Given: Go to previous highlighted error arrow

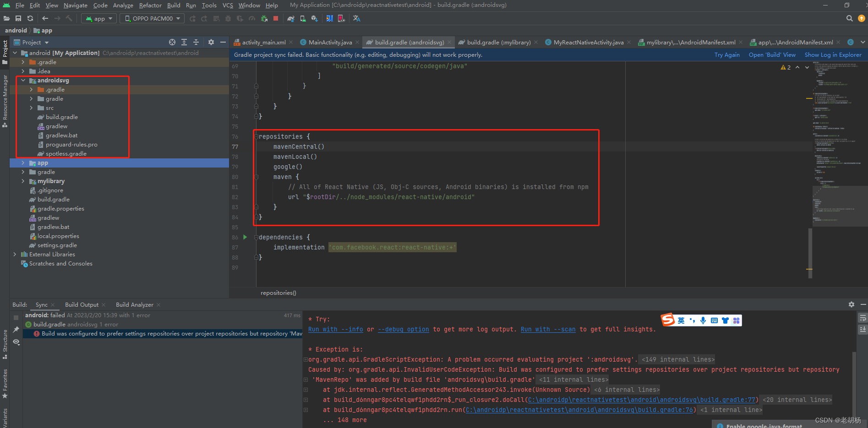Looking at the screenshot, I should 797,67.
